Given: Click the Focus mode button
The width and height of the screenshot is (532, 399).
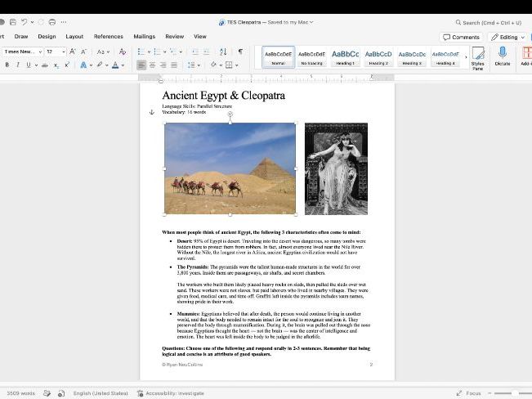Looking at the screenshot, I should point(469,393).
